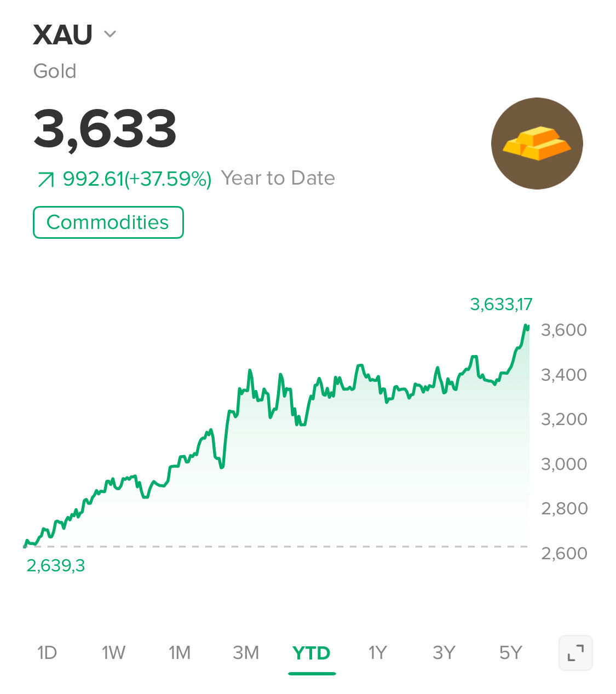Screen dimensions: 616x694
Task: Open the XAU symbol dropdown chevron
Action: 110,34
